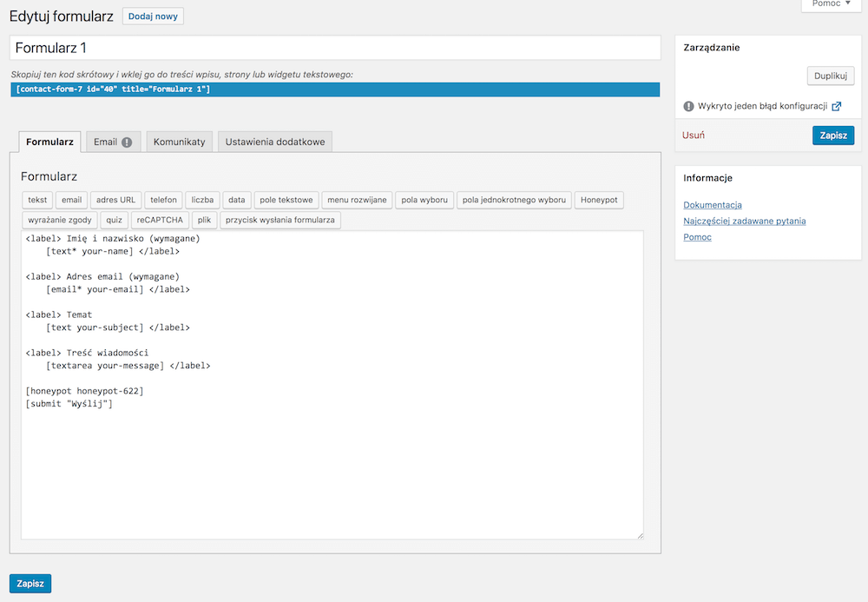Screen dimensions: 868x602
Task: Insert przycisk wysłania formularza tag
Action: click(280, 220)
